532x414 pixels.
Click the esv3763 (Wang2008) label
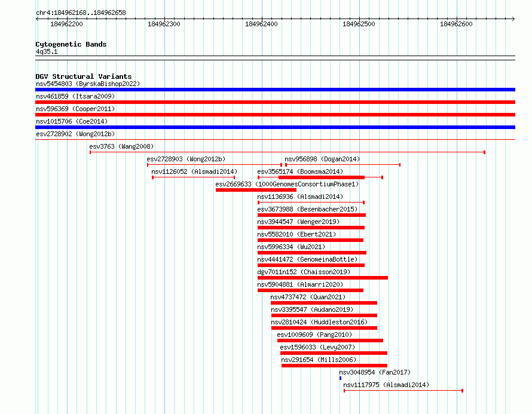[121, 146]
